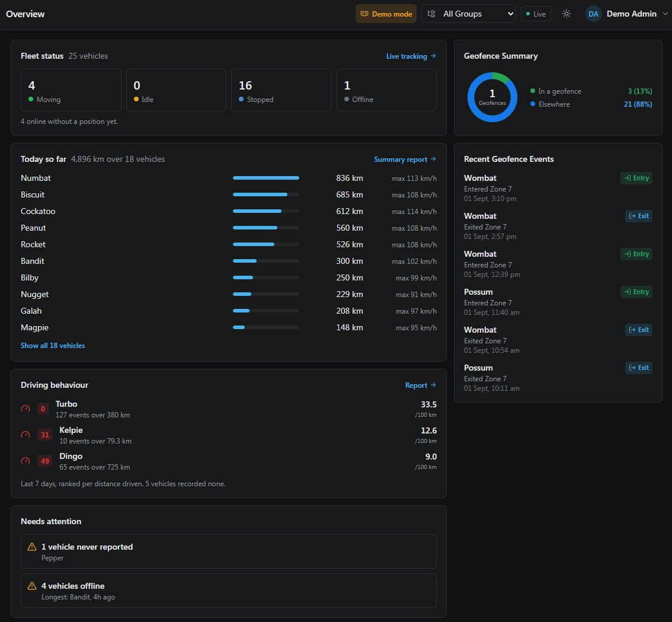Click Exit badge for Possum 10:11 am

point(639,368)
